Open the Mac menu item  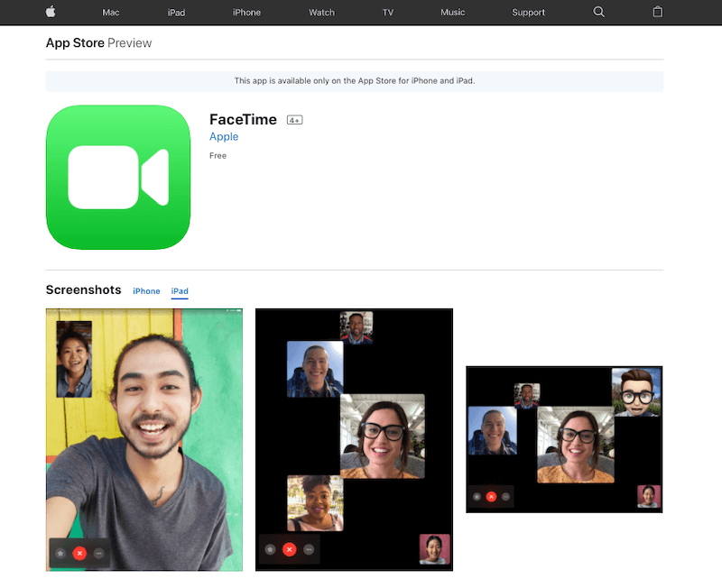(x=110, y=13)
